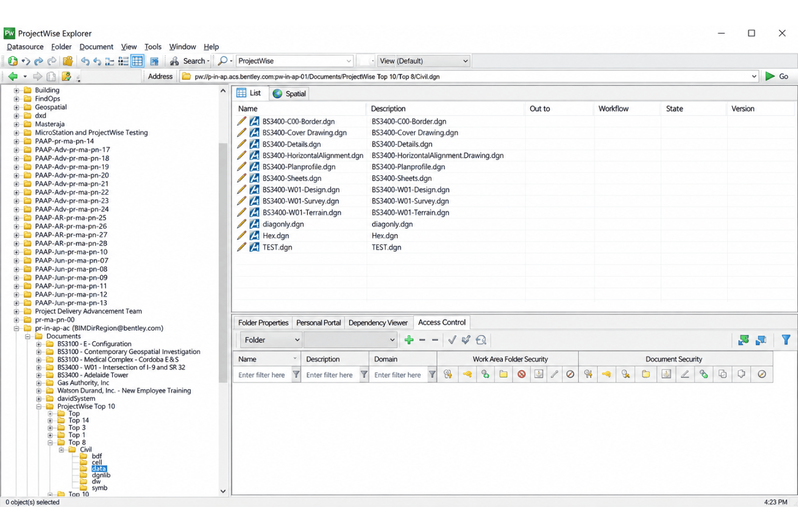
Task: Collapse the ProjectWise Top 10 folder node
Action: click(x=39, y=406)
